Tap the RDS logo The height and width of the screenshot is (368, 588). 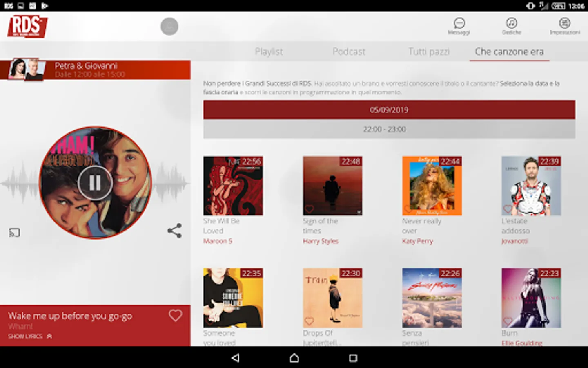coord(27,26)
